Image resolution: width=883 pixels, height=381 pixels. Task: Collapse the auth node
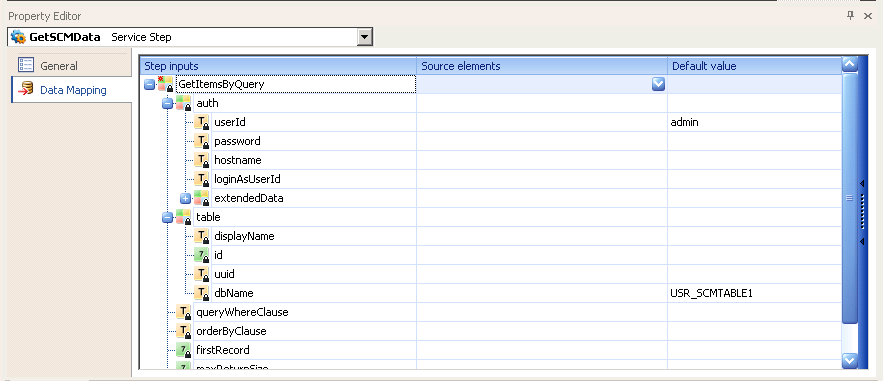(x=167, y=104)
